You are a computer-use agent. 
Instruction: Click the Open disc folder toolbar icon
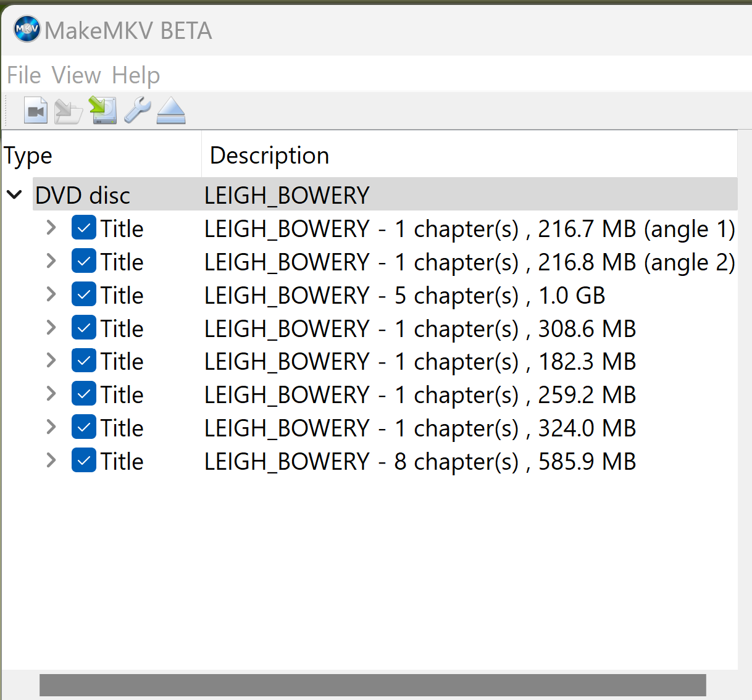click(69, 111)
